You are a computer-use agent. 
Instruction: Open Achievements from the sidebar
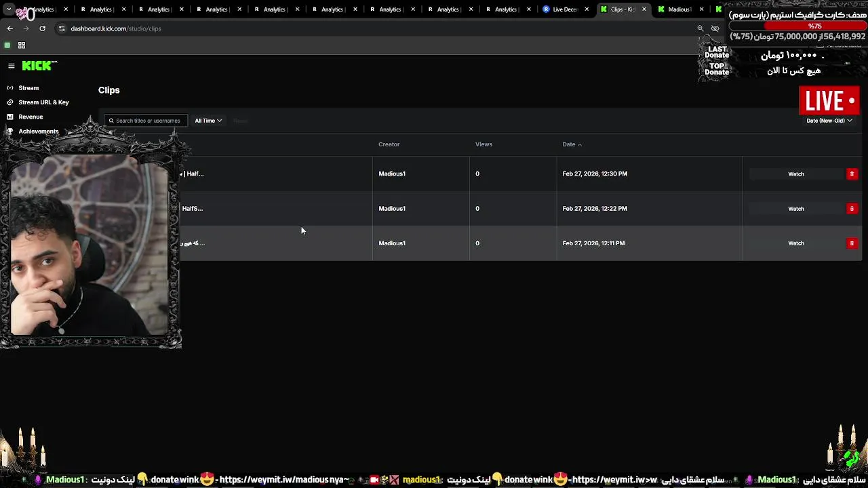pos(39,131)
